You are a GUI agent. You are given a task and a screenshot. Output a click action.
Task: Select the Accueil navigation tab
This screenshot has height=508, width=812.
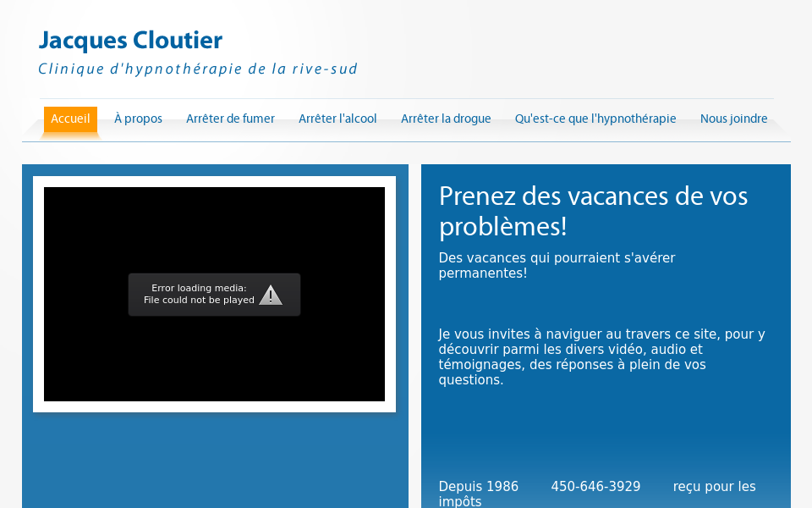click(x=71, y=119)
